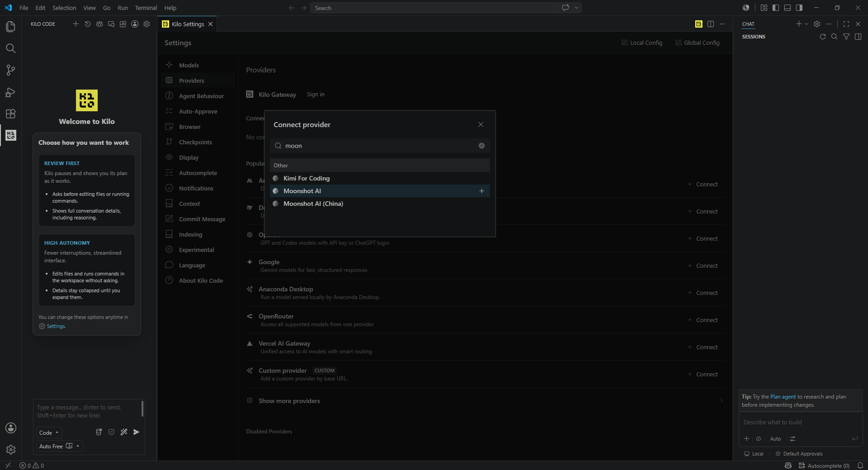Viewport: 868px width, 470px height.
Task: Click the Kilo icon in editor actions
Action: click(x=699, y=24)
